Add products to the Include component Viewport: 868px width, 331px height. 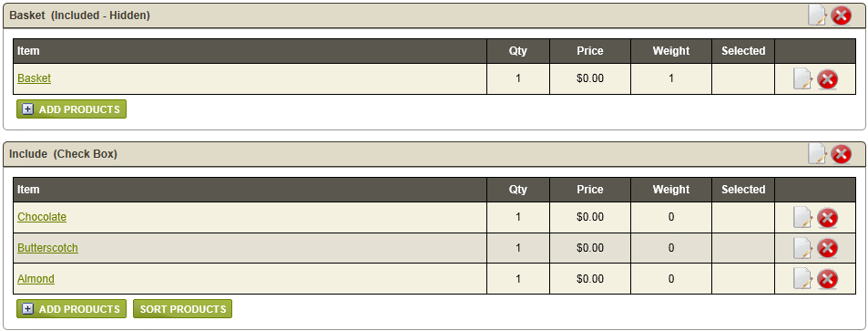tap(71, 309)
